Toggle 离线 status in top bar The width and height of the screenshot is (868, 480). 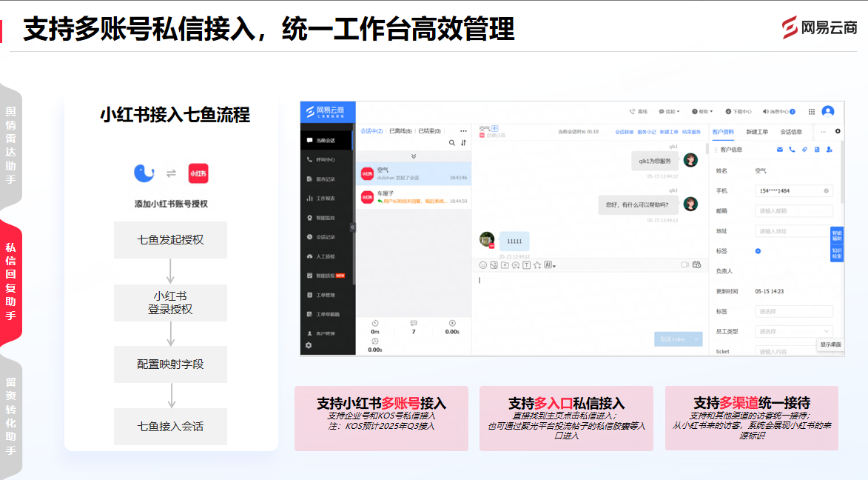(639, 111)
